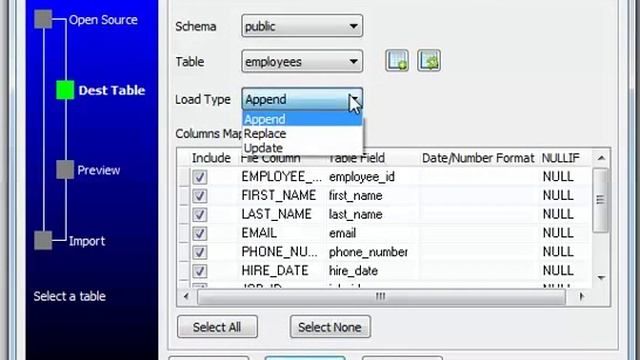Click the hire_date table field cell
This screenshot has height=360, width=640.
click(372, 271)
